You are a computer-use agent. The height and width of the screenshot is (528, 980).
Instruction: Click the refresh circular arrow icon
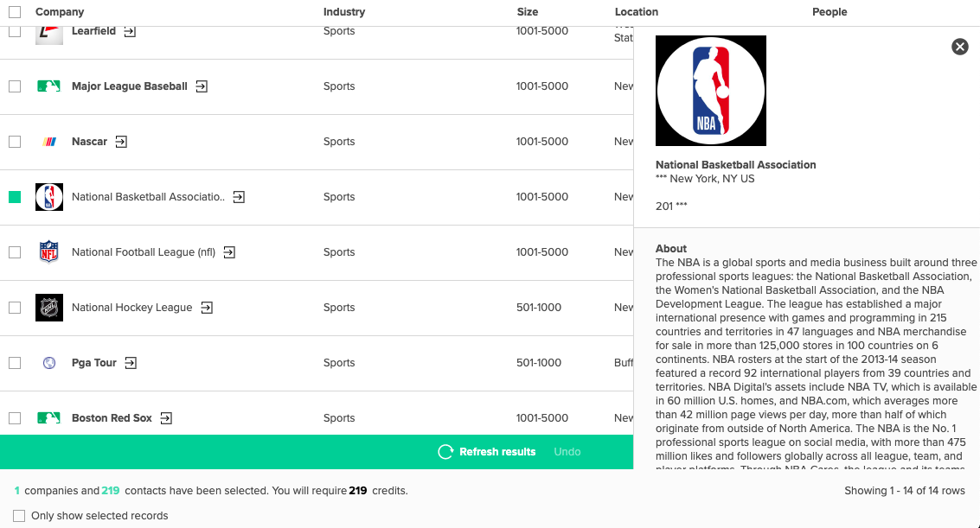tap(445, 452)
